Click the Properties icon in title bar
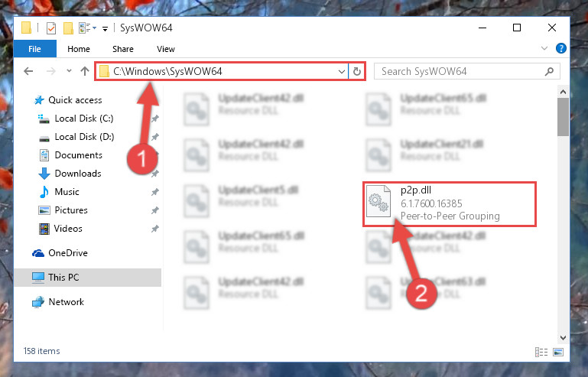This screenshot has width=588, height=377. point(51,28)
